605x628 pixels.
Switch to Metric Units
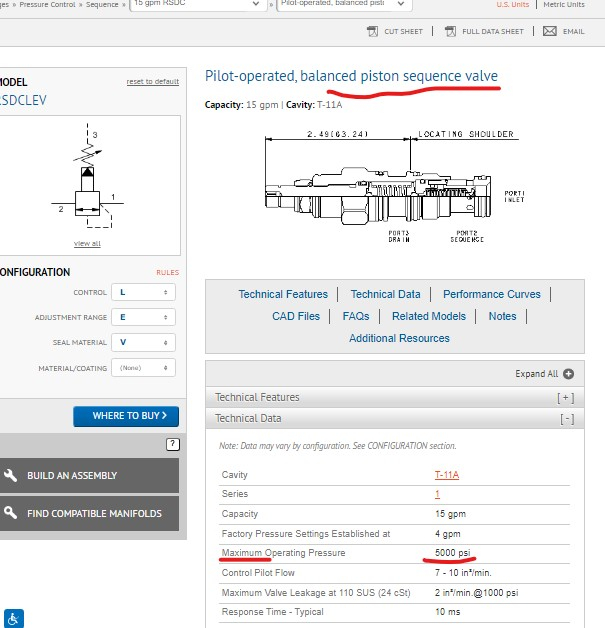[x=566, y=5]
